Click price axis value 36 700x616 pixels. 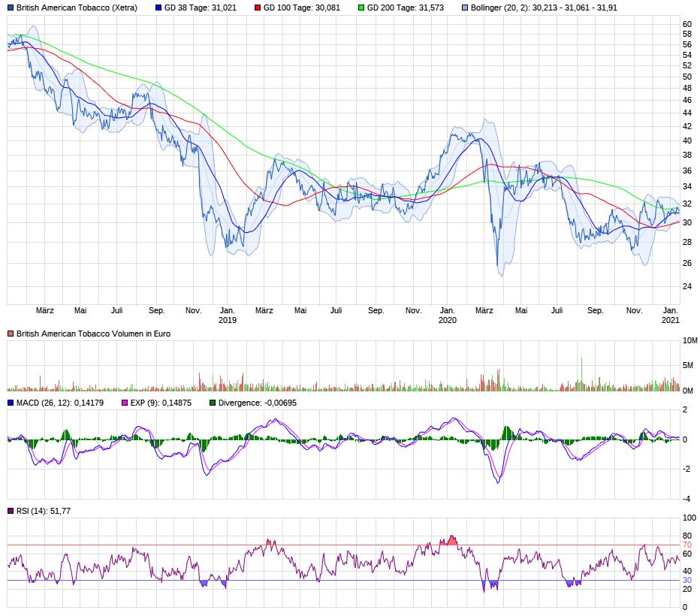[x=687, y=171]
